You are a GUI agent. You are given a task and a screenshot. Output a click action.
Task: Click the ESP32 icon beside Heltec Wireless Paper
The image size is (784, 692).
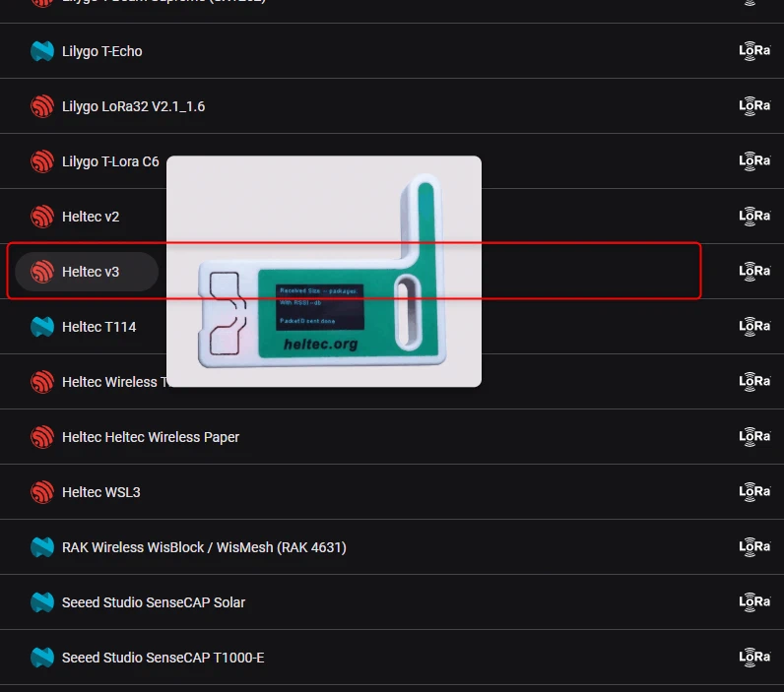pyautogui.click(x=42, y=437)
